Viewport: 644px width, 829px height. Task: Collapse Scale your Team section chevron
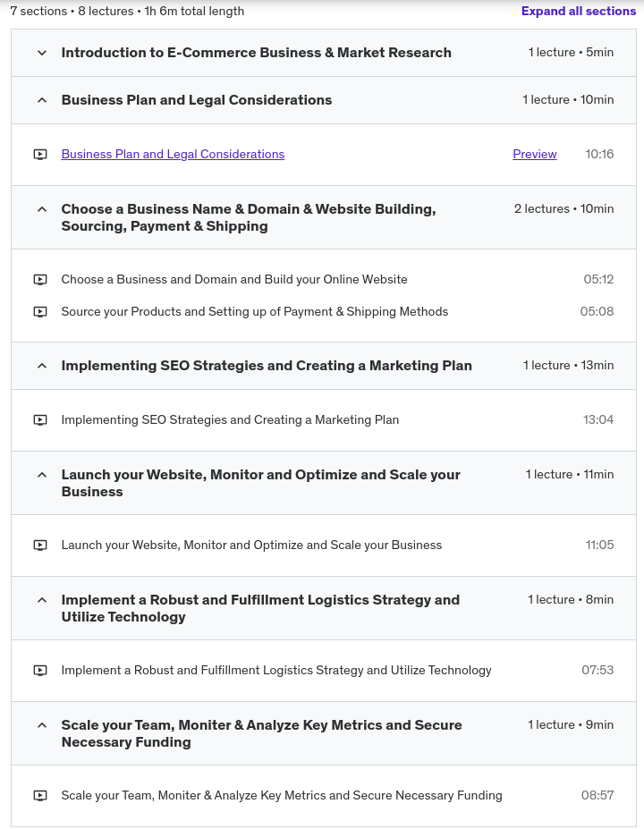click(x=41, y=725)
